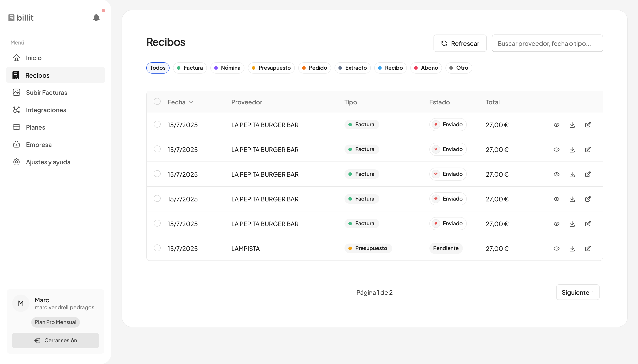View the second-row LA PEPITA receipt
The width and height of the screenshot is (638, 364).
(557, 150)
